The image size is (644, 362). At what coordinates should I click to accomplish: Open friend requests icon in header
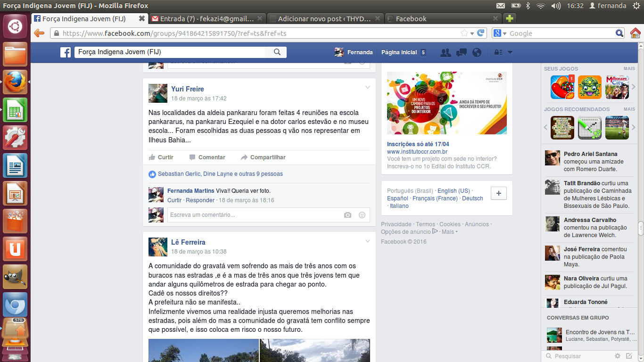click(x=446, y=52)
